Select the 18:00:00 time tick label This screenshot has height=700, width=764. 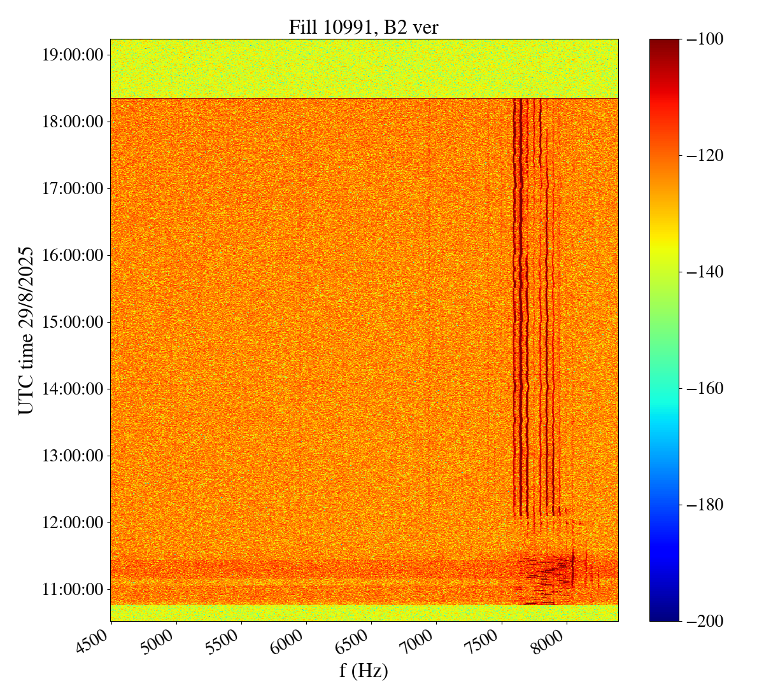[72, 122]
